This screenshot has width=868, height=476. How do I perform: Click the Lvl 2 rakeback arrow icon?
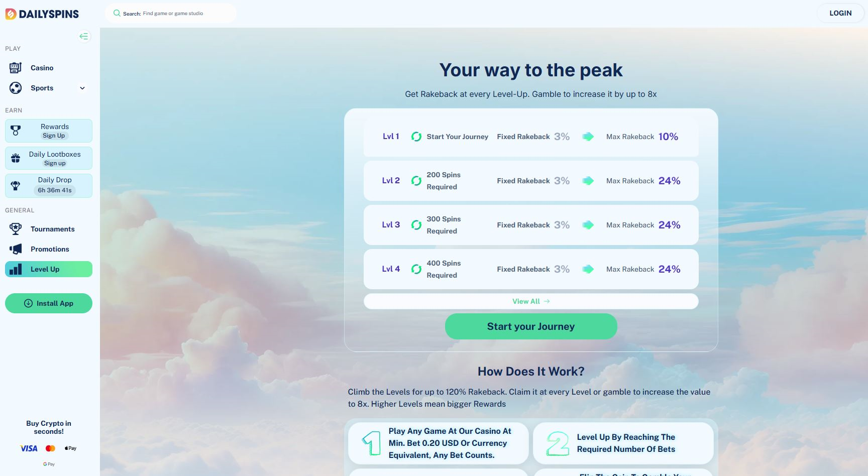click(x=588, y=181)
